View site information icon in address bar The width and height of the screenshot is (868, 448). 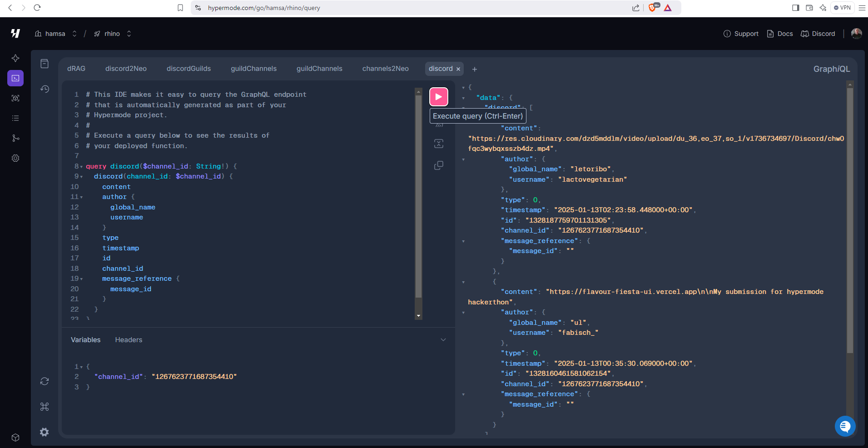198,8
